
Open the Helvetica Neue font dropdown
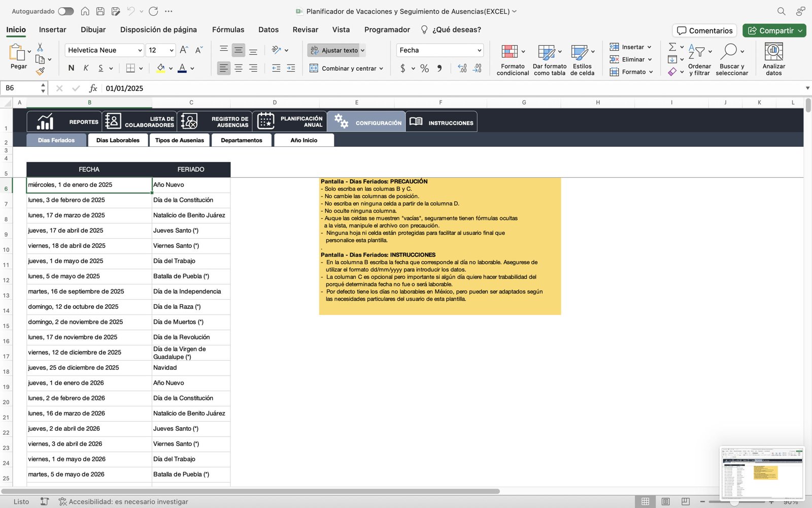coord(105,50)
